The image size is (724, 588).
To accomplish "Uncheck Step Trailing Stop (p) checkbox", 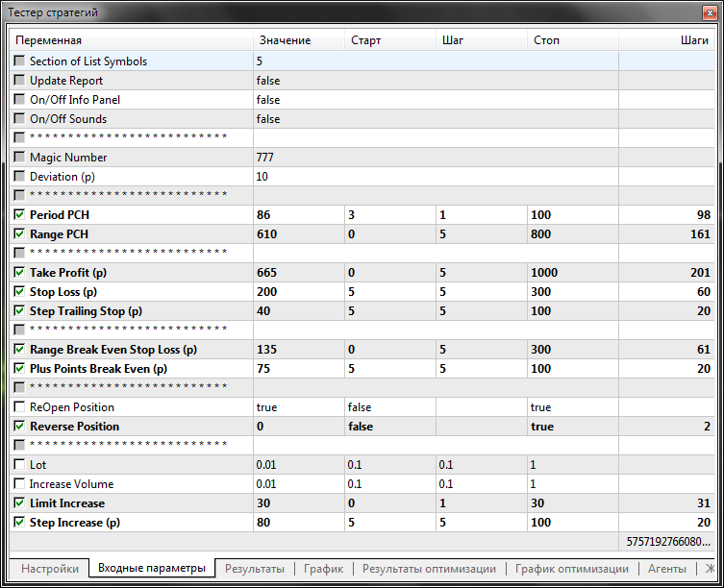I will click(x=19, y=311).
